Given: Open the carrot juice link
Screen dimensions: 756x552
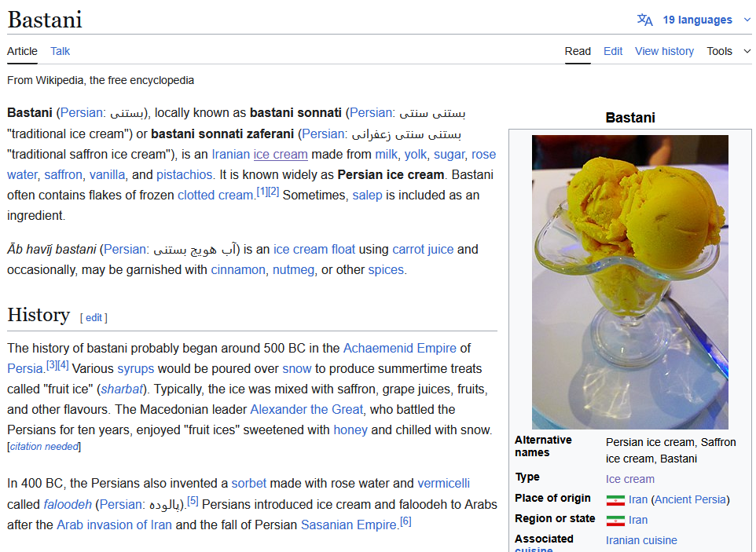Looking at the screenshot, I should (423, 249).
